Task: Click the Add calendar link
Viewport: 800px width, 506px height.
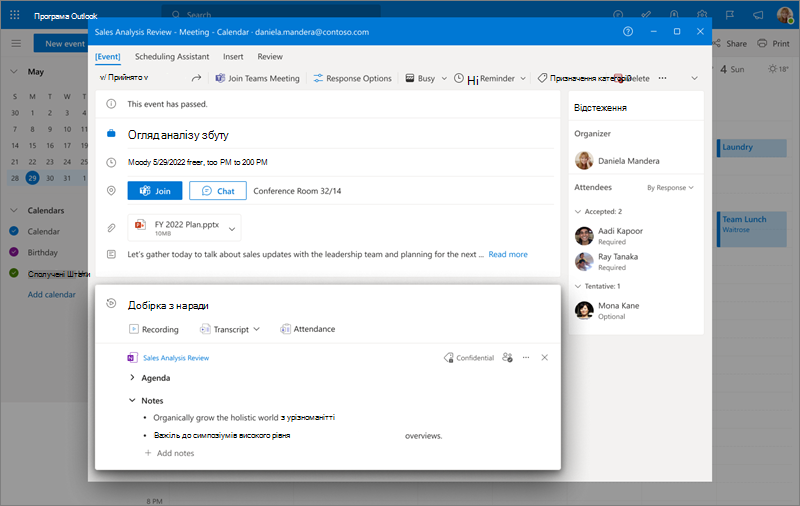Action: coord(52,294)
